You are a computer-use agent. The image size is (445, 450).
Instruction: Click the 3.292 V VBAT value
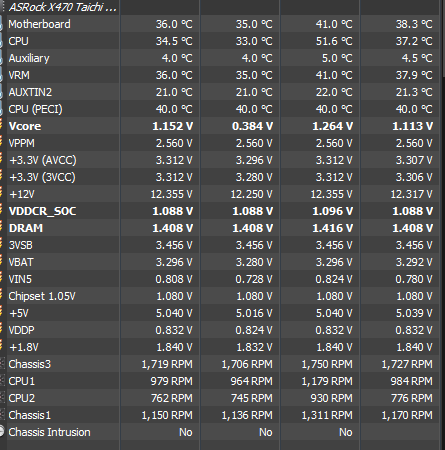pyautogui.click(x=414, y=262)
